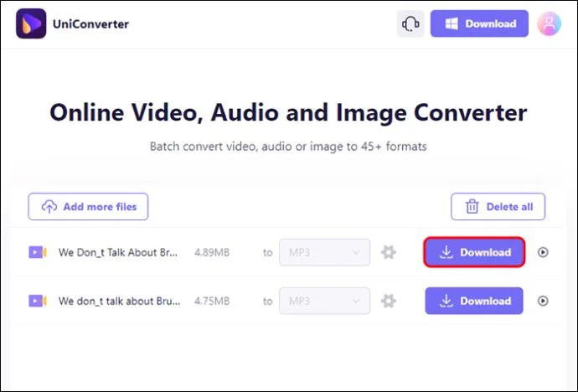Click video file icon for We Don_t Talk About Br...
Image resolution: width=578 pixels, height=392 pixels.
pos(38,252)
